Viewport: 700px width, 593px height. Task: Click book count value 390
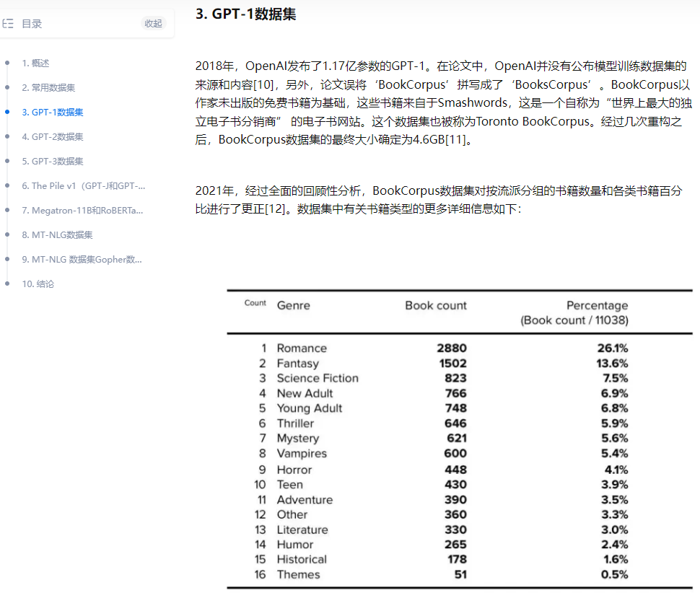pos(455,500)
